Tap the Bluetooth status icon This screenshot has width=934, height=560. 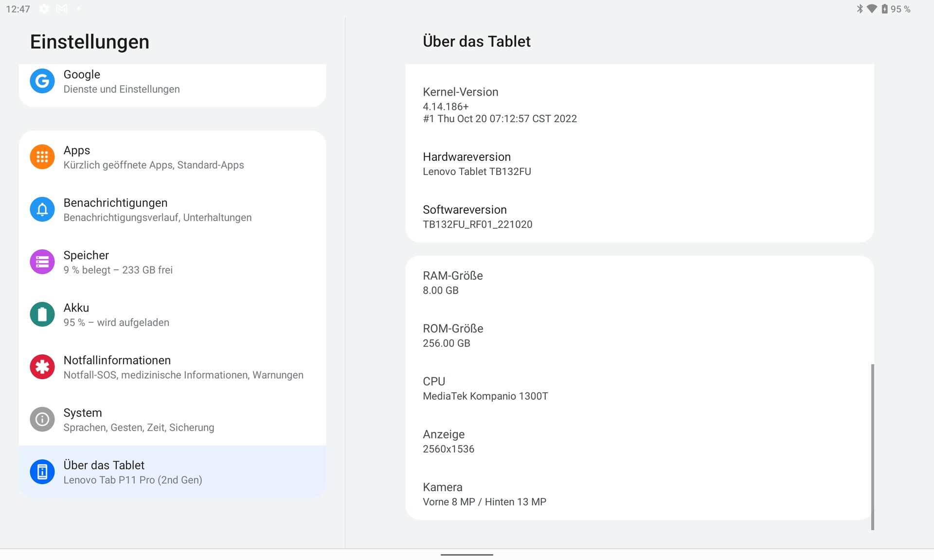point(860,9)
